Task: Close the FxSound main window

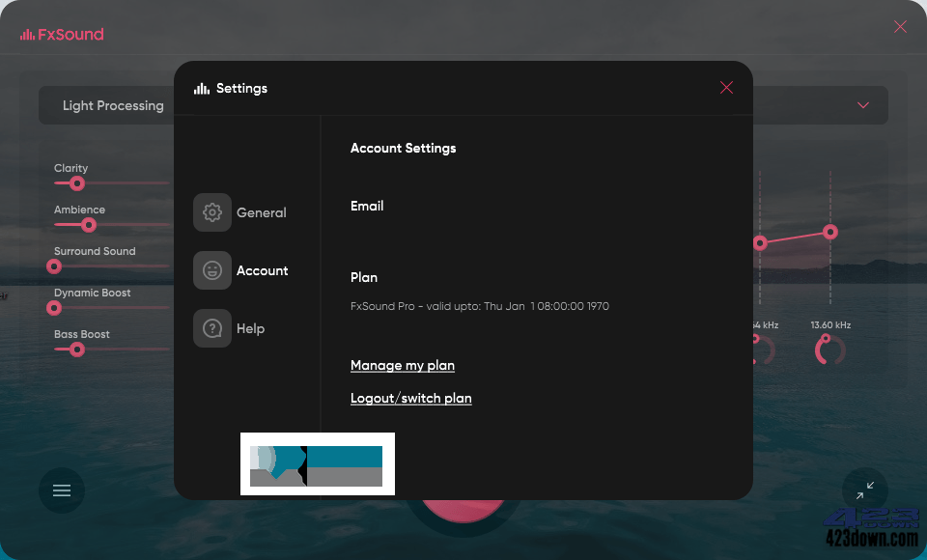Action: click(x=900, y=27)
